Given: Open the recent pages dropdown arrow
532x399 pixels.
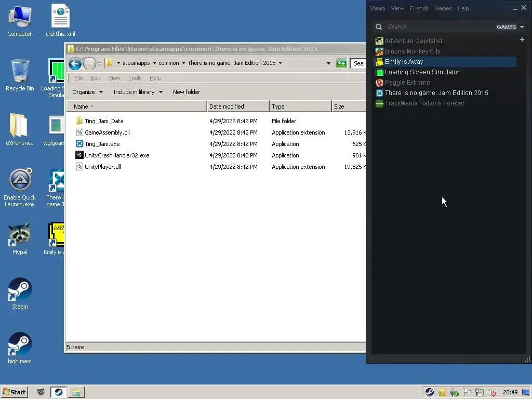Looking at the screenshot, I should coord(99,63).
